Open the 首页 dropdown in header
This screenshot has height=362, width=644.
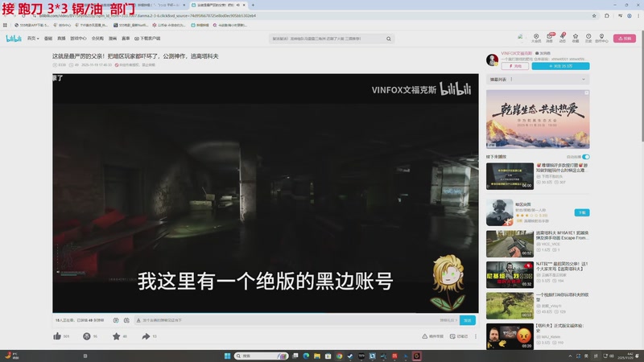click(x=33, y=38)
